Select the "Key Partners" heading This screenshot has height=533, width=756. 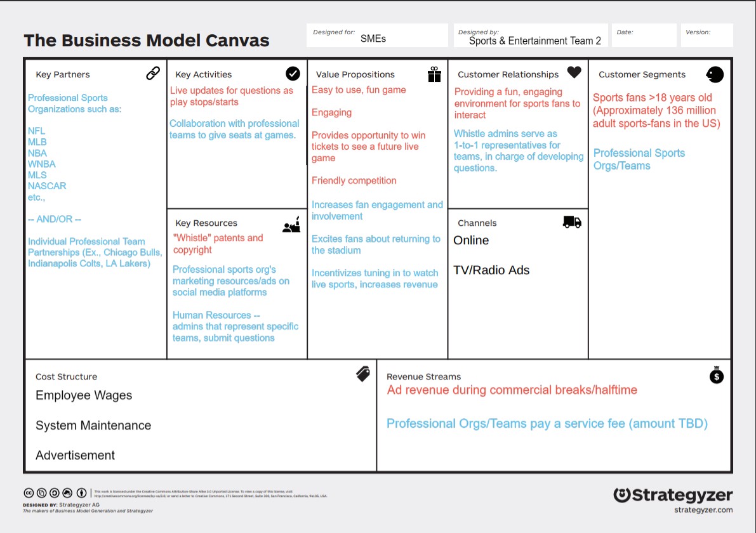pos(63,74)
